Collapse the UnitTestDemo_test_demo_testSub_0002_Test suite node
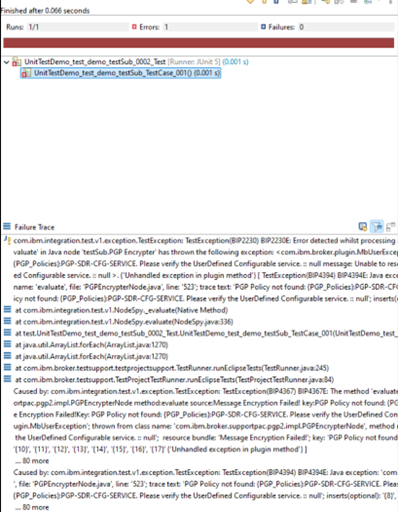The image size is (398, 512). coord(6,62)
